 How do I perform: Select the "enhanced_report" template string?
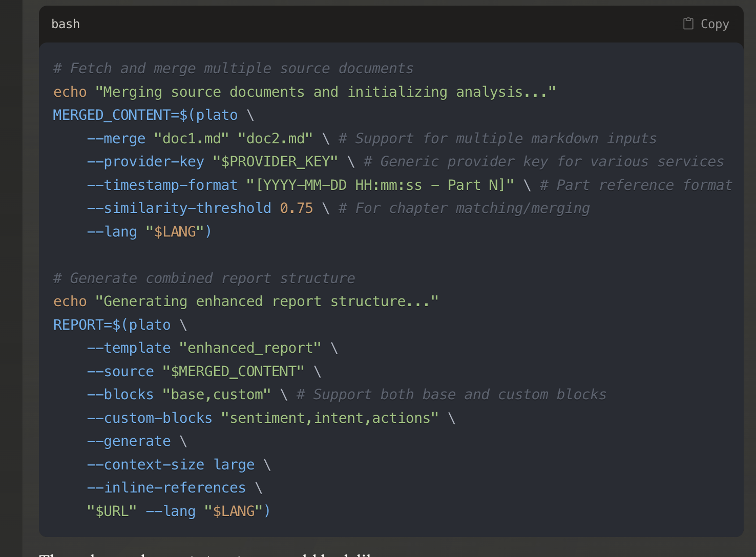tap(250, 348)
